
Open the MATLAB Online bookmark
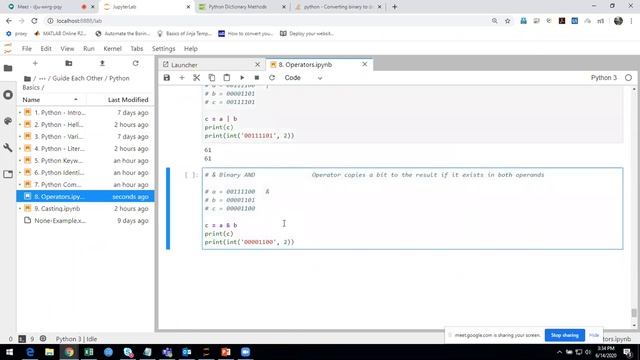pos(60,33)
